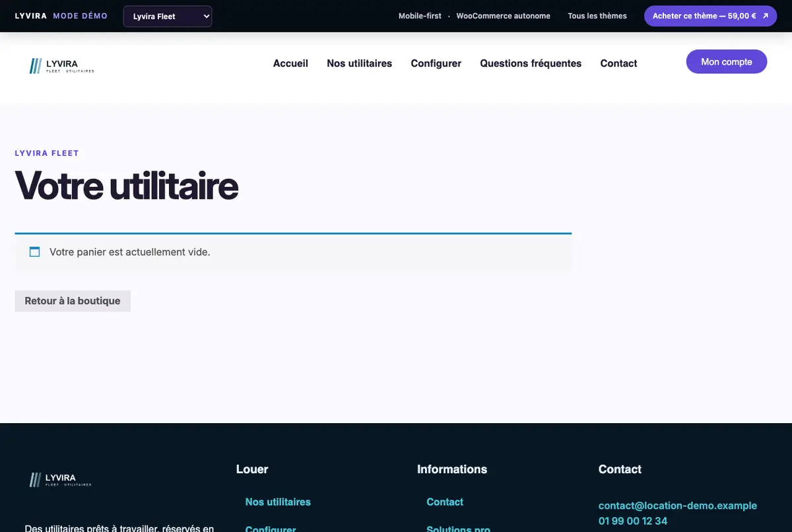This screenshot has width=792, height=532.
Task: Click the Lyvira logo in the footer
Action: pos(61,480)
